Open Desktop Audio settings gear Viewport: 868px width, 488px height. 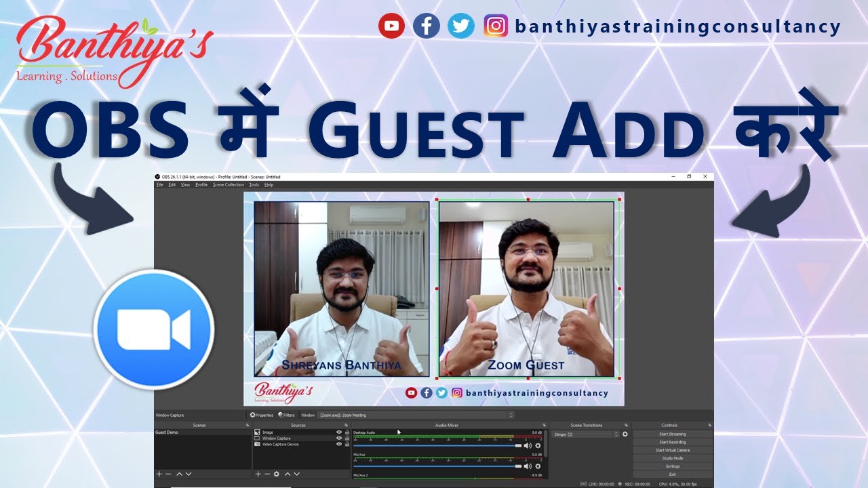pos(538,445)
